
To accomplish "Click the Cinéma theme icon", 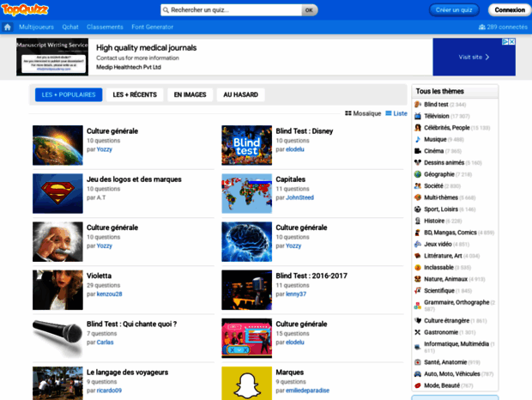I will point(418,150).
